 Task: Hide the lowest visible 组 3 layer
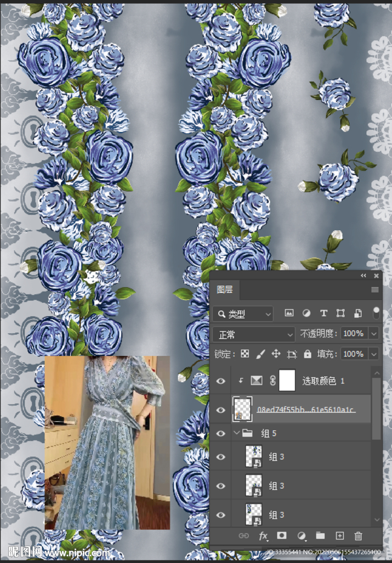tap(221, 515)
